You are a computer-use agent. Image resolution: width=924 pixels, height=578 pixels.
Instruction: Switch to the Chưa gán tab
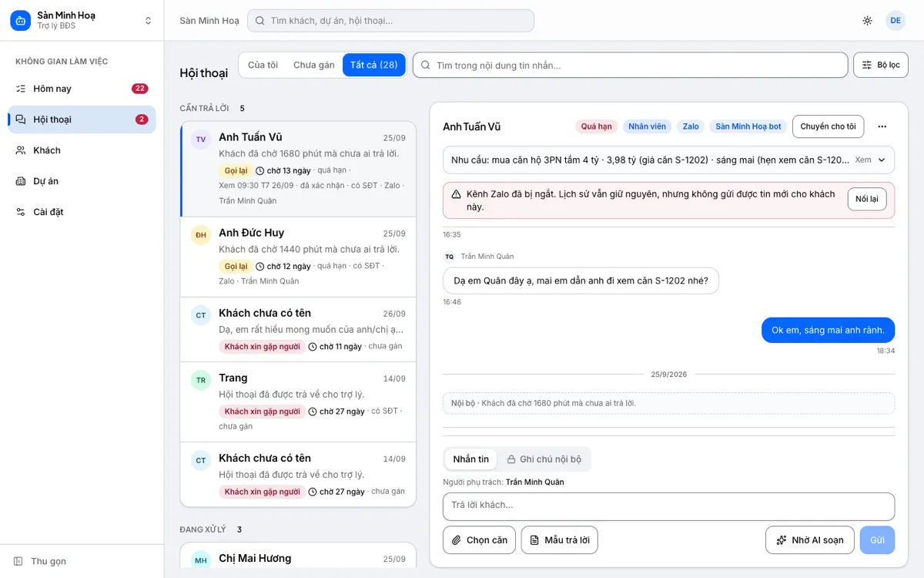[x=314, y=65]
